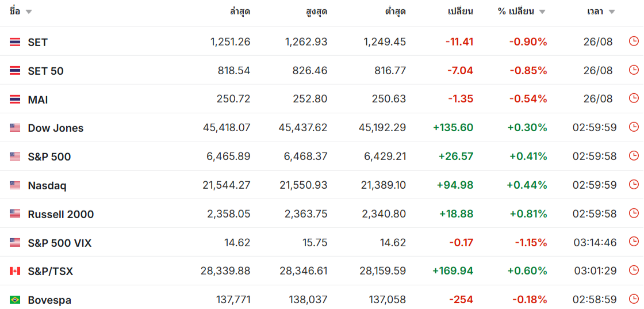Click the ต่ำสุด column header

click(394, 12)
